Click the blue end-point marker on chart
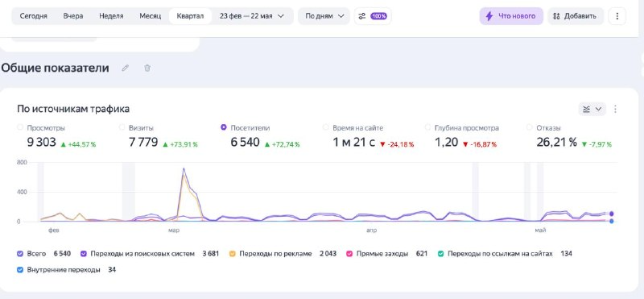Screen dimensions: 644x299 tap(612, 222)
